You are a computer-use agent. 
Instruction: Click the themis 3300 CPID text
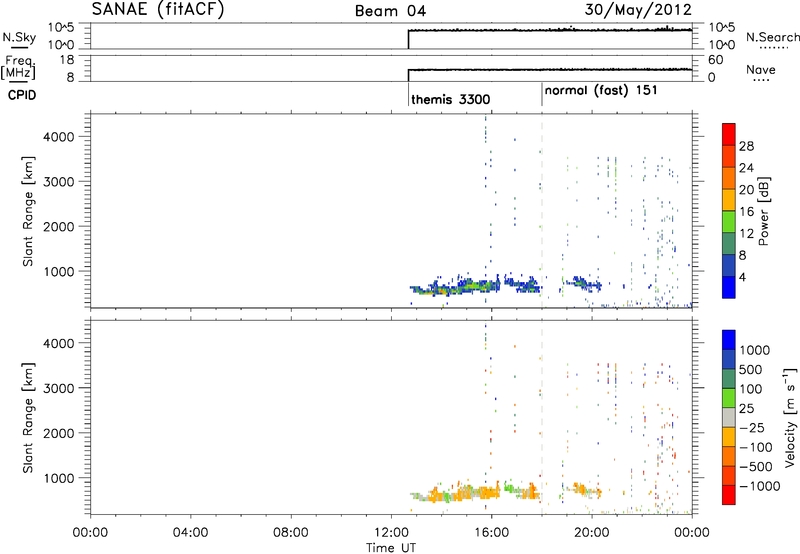(x=451, y=99)
